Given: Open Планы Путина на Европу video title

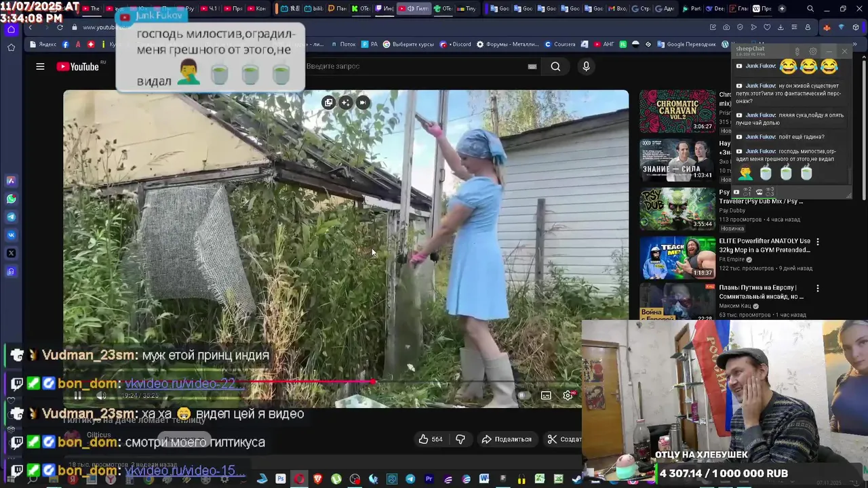Looking at the screenshot, I should (762, 292).
